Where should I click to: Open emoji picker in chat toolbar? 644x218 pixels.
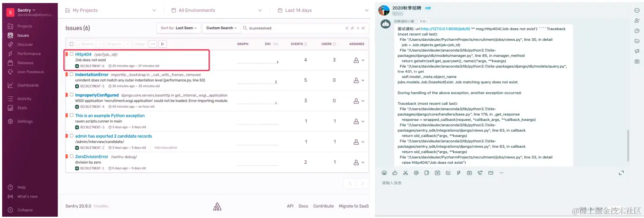tap(384, 173)
